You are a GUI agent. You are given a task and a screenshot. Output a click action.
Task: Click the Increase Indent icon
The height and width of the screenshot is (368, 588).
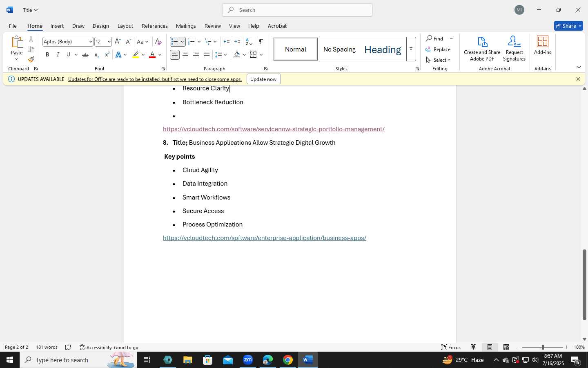(237, 42)
